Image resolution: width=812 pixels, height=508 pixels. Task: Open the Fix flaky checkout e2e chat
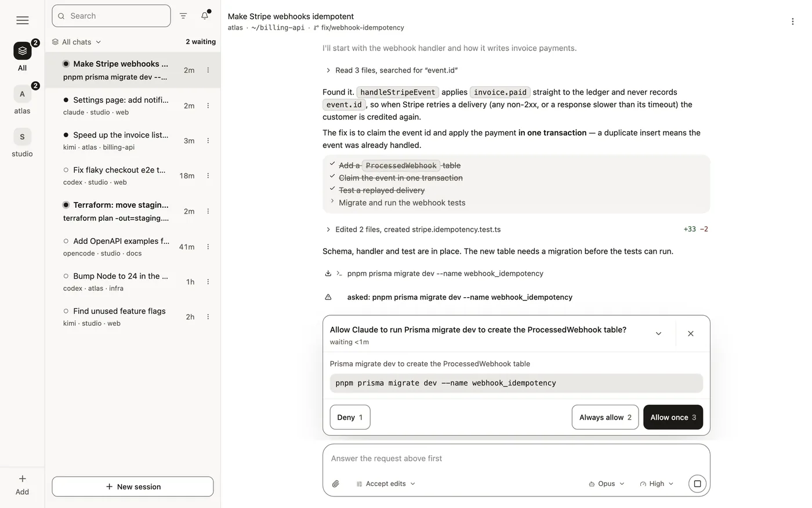pos(133,176)
